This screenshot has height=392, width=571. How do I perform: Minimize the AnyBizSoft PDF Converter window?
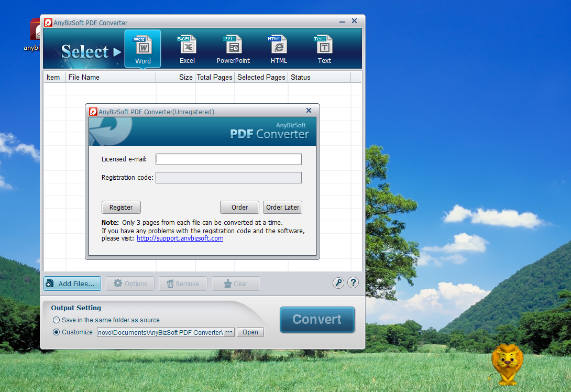(x=342, y=21)
